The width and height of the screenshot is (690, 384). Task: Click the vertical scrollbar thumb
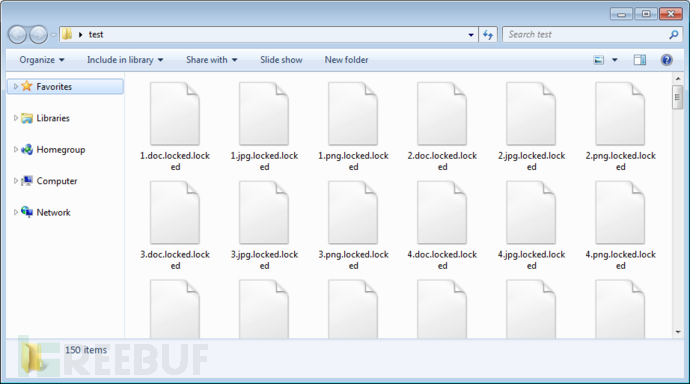click(678, 97)
